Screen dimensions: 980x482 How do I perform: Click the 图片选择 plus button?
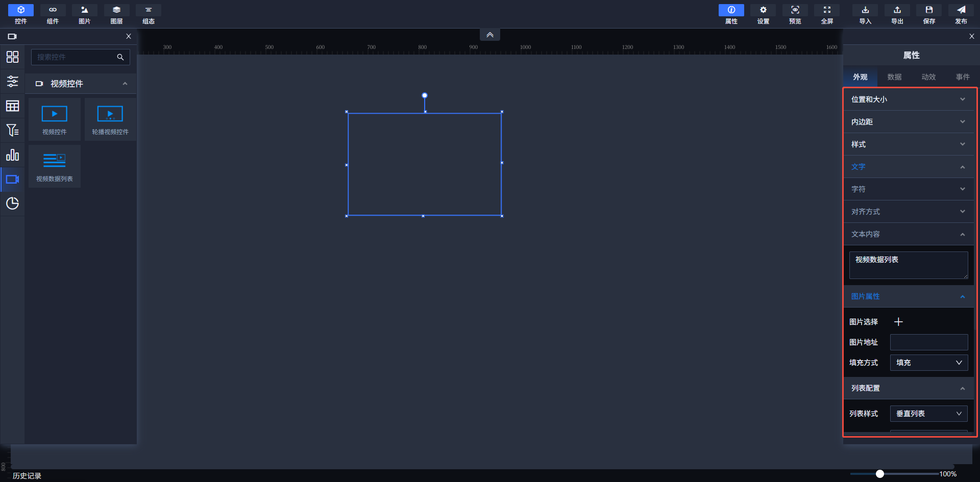[898, 322]
